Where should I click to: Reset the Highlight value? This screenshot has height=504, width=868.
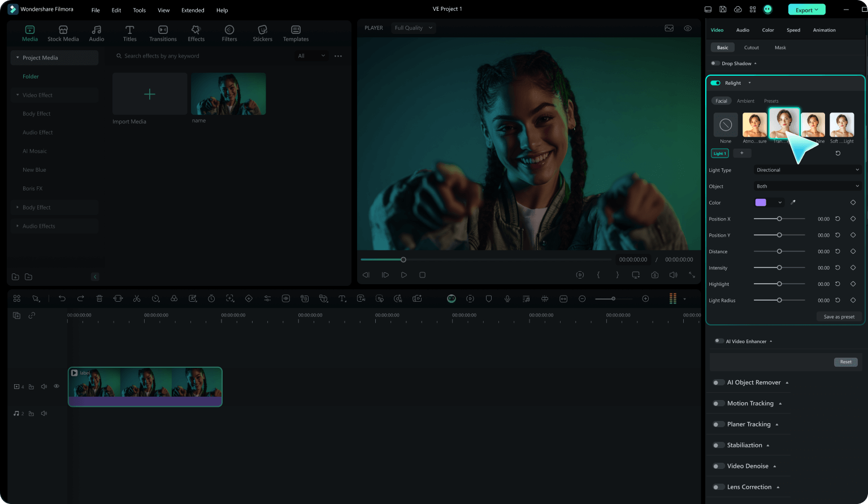tap(837, 284)
